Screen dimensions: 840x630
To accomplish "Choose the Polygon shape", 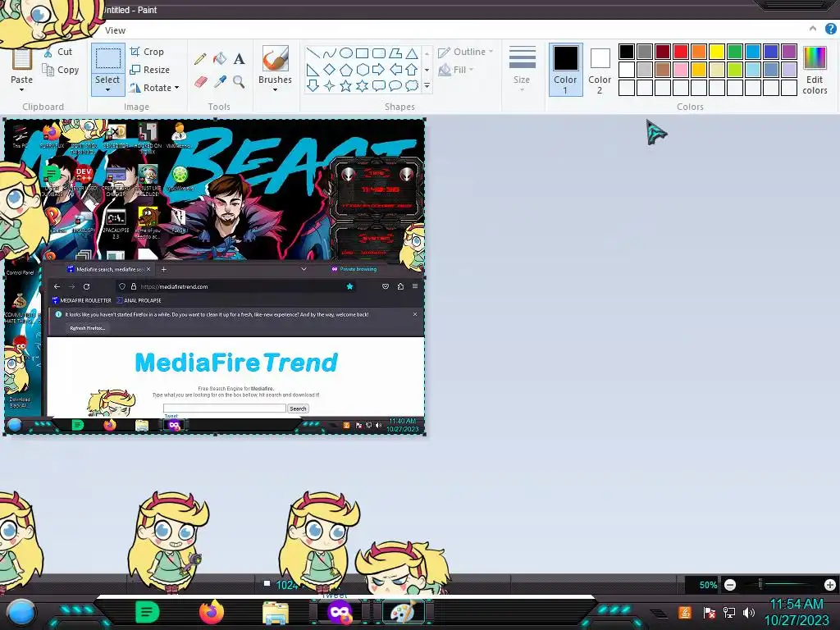I will [x=395, y=53].
